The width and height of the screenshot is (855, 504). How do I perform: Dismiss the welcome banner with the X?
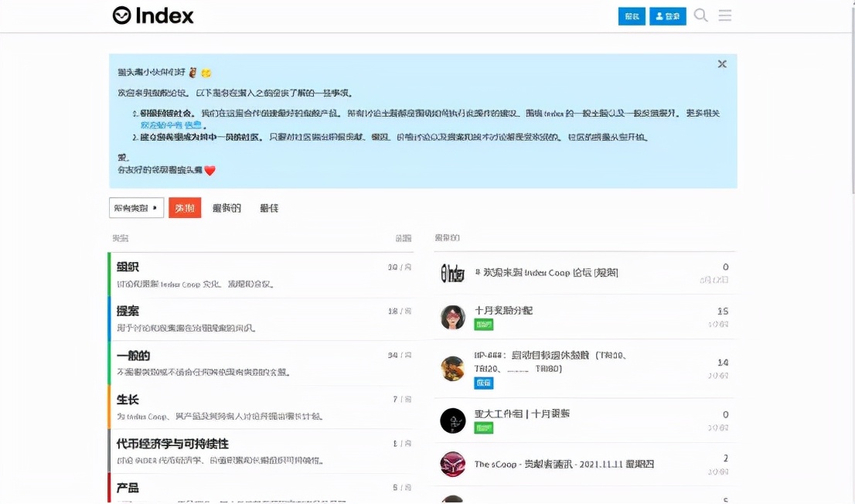[722, 64]
